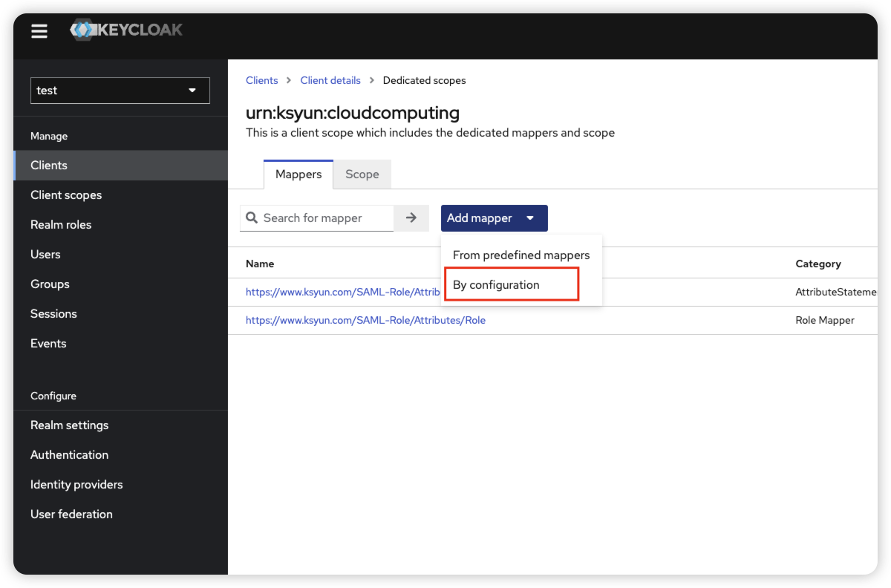Image resolution: width=891 pixels, height=588 pixels.
Task: Open User federation page
Action: coord(71,514)
